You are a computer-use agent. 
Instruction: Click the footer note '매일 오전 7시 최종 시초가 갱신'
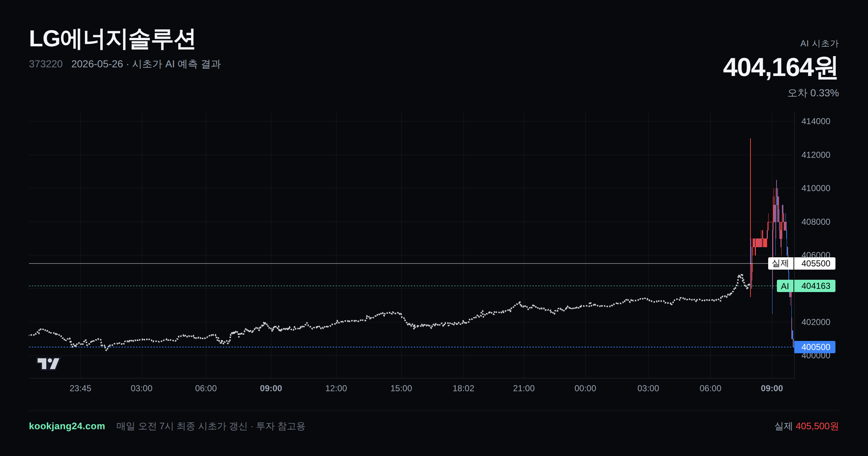point(182,426)
